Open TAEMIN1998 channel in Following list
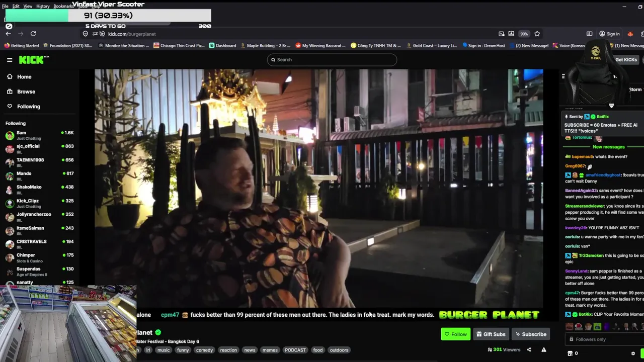 coord(39,162)
